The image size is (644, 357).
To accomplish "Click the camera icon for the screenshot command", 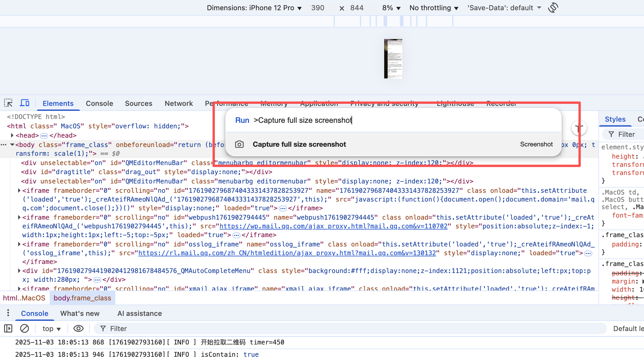I will (239, 144).
